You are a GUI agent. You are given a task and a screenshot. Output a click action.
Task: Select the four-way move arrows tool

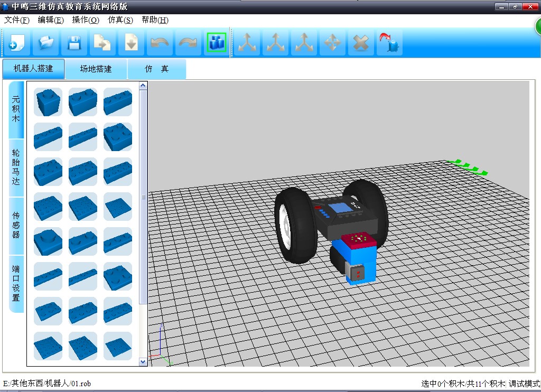(x=332, y=43)
